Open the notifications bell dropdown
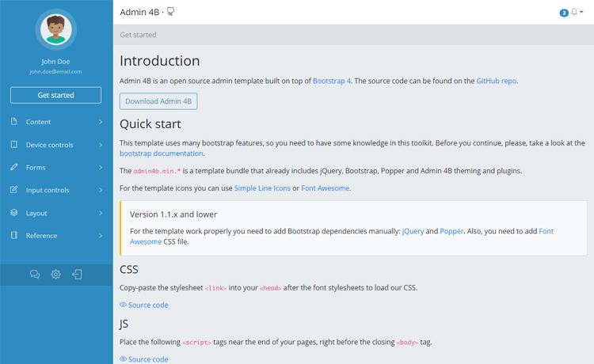 (x=576, y=13)
